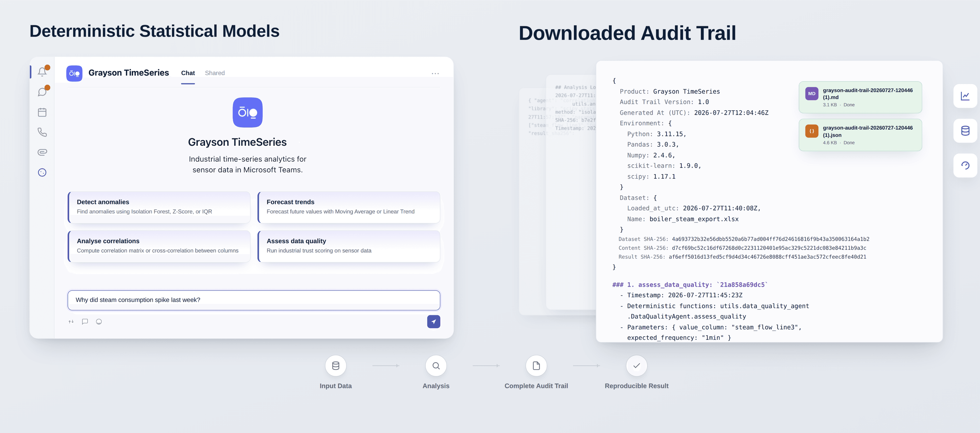
Task: Open the grayson-audit-trail .md download
Action: pyautogui.click(x=860, y=97)
